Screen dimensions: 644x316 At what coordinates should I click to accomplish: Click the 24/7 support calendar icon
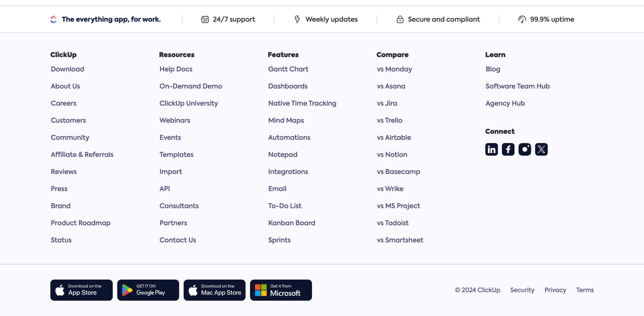pyautogui.click(x=205, y=19)
